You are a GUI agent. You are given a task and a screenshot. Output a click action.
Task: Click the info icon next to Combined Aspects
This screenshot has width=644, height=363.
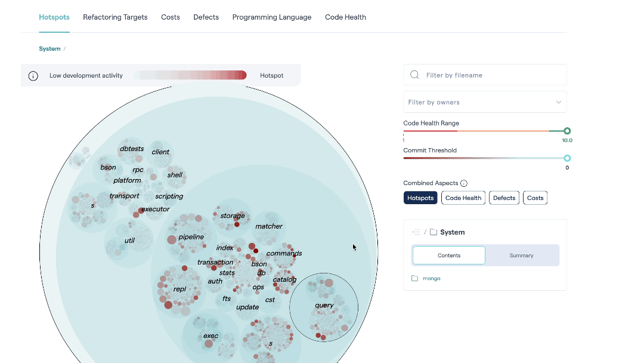tap(464, 183)
